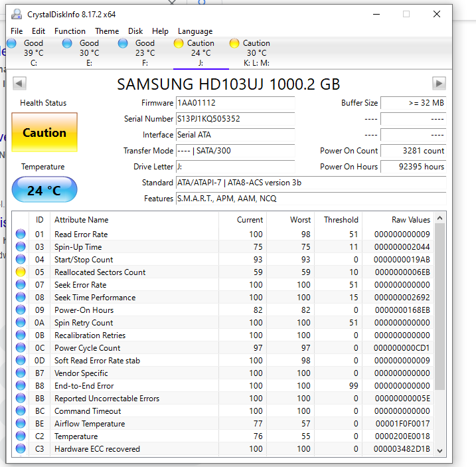Click the CrystalDiskInfo app icon in title bar
The image size is (476, 467).
point(17,14)
